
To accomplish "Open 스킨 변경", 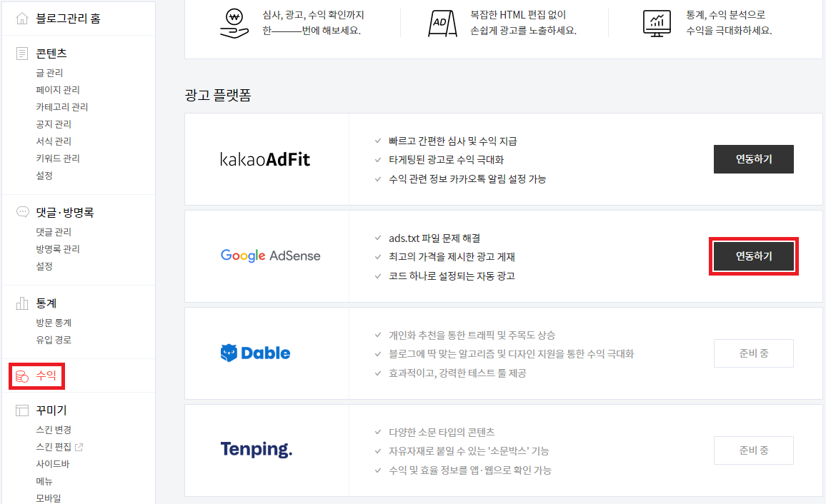I will click(x=54, y=430).
